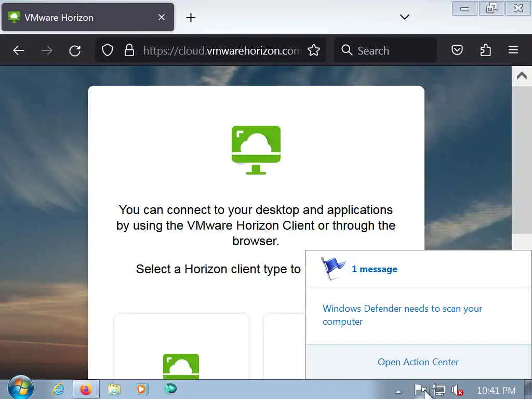
Task: Click the teal round app icon in the taskbar
Action: 170,389
